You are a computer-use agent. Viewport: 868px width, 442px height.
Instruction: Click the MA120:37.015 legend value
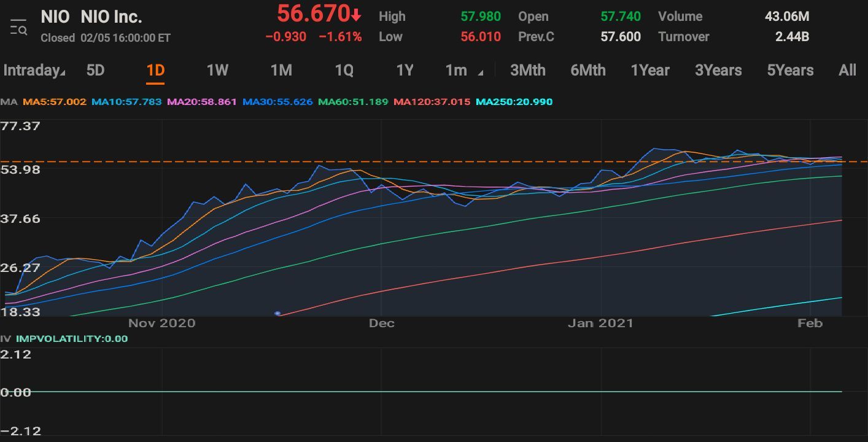pyautogui.click(x=432, y=102)
